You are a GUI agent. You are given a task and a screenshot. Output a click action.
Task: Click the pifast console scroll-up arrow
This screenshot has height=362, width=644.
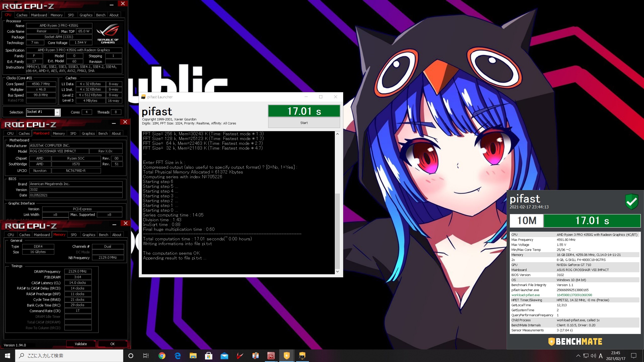click(337, 134)
